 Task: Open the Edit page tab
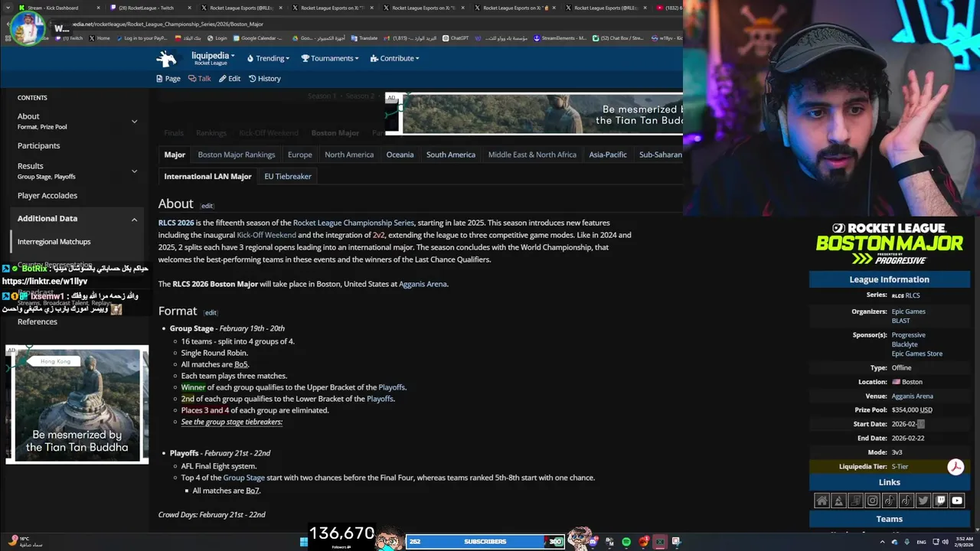click(230, 78)
